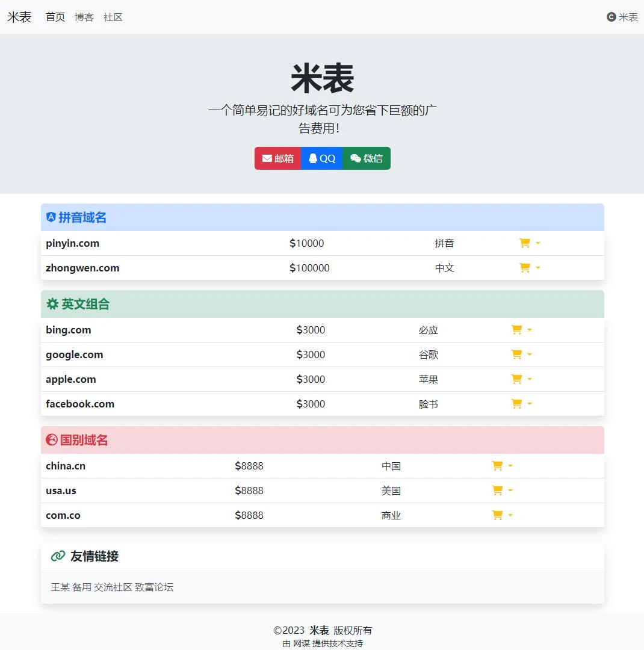Click the cart icon next to bing.com
Screen dimensions: 644x650
pyautogui.click(x=516, y=330)
